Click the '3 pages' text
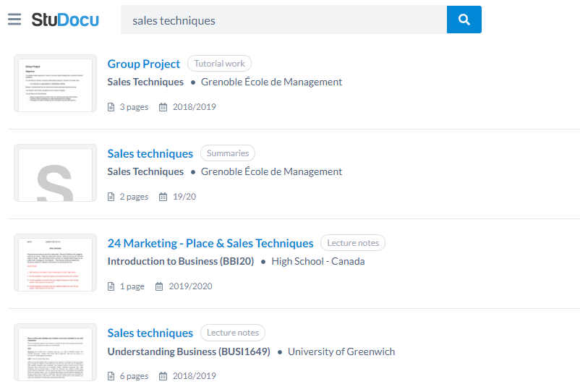580x392 pixels. [134, 107]
